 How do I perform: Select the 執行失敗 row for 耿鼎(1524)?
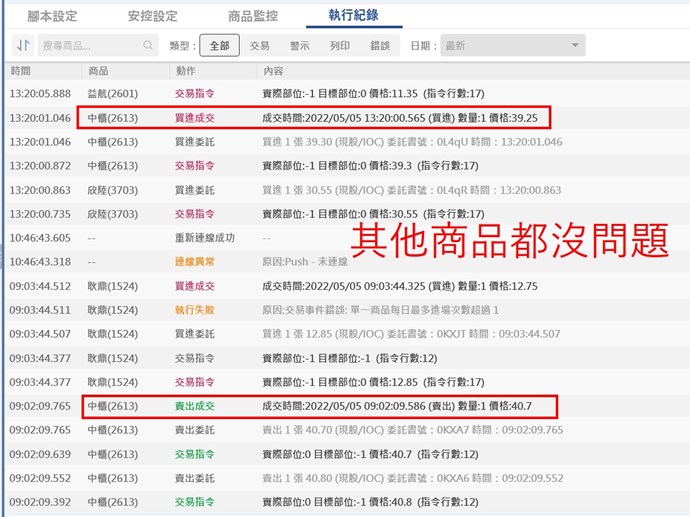(194, 310)
